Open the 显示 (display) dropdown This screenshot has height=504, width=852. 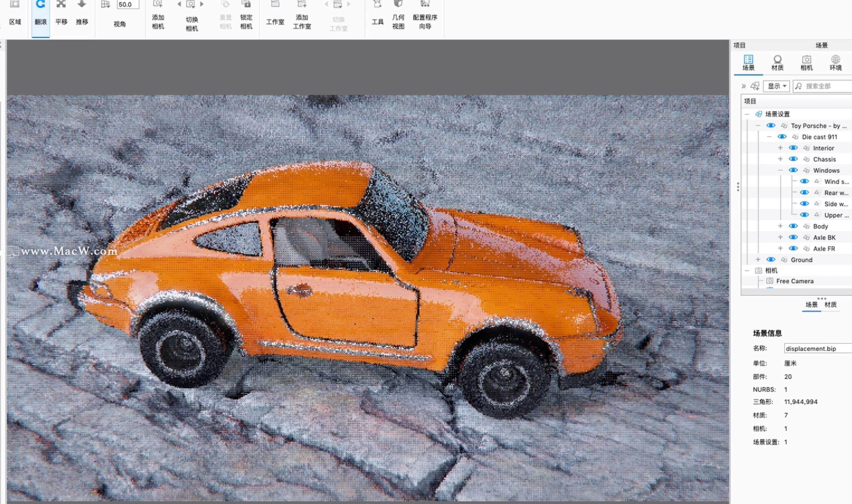(x=776, y=86)
